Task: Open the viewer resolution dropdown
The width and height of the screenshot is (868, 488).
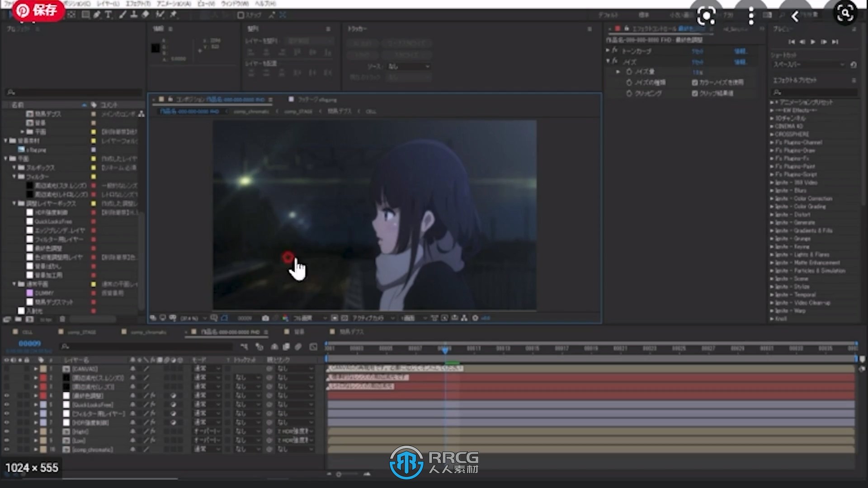Action: (310, 318)
